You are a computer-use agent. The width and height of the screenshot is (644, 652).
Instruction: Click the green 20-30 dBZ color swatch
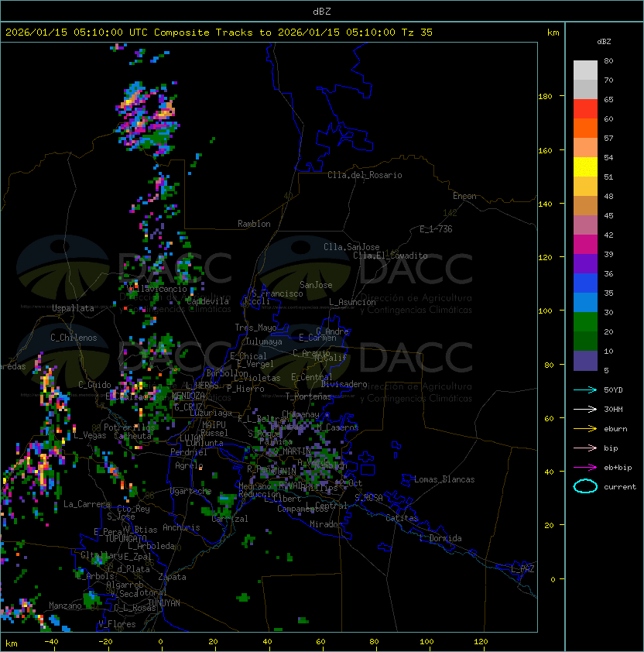(x=585, y=322)
